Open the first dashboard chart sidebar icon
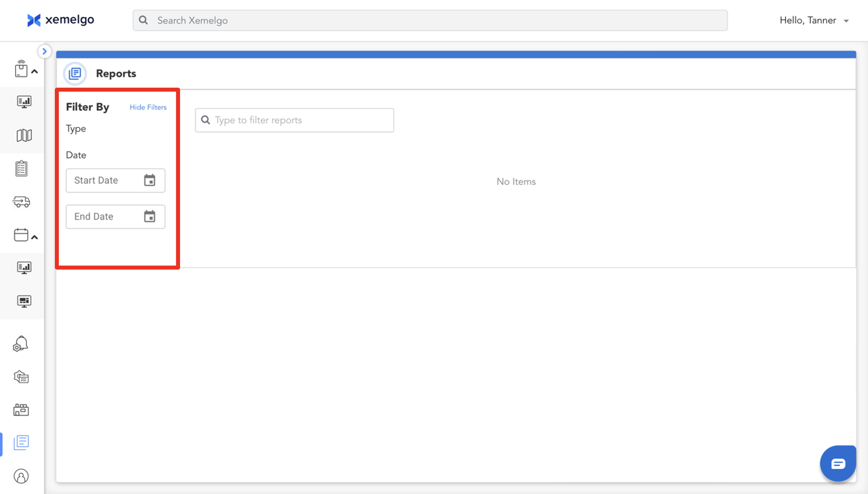Viewport: 868px width, 494px height. coord(24,102)
